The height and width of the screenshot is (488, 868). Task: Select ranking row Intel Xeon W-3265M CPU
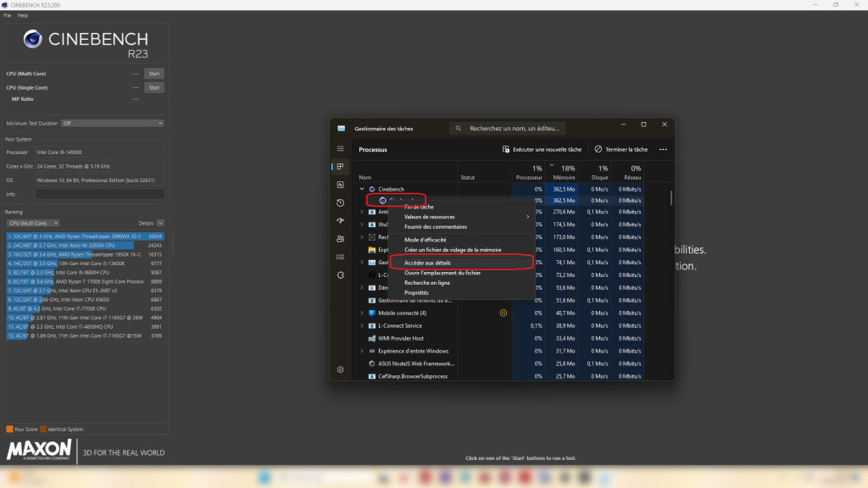[x=85, y=245]
